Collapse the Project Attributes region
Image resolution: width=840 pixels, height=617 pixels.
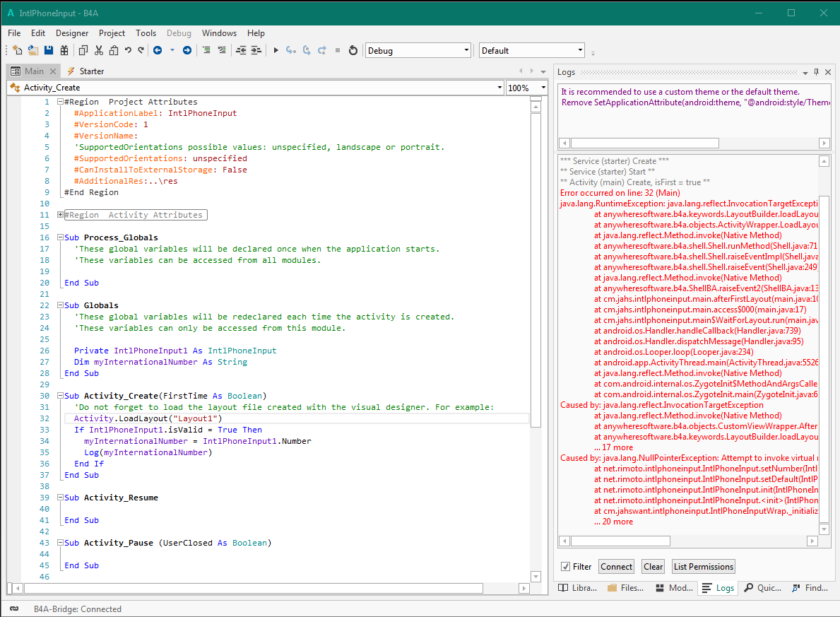(x=60, y=102)
